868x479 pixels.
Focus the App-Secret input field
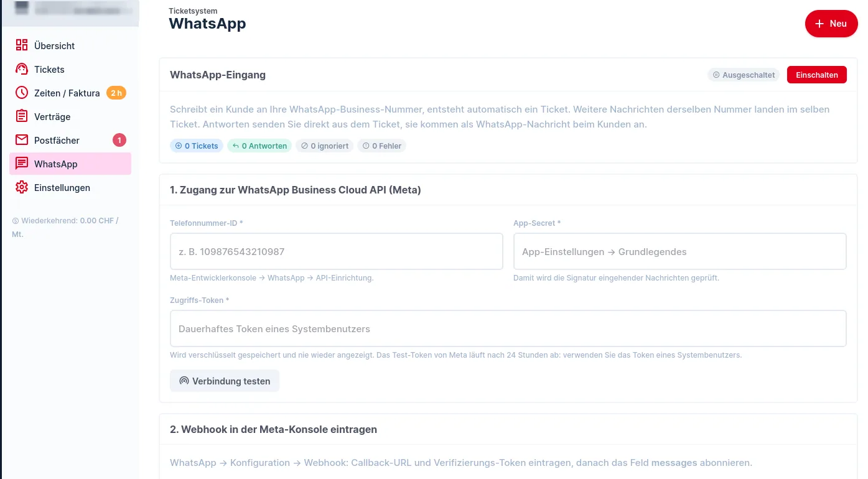pyautogui.click(x=679, y=251)
